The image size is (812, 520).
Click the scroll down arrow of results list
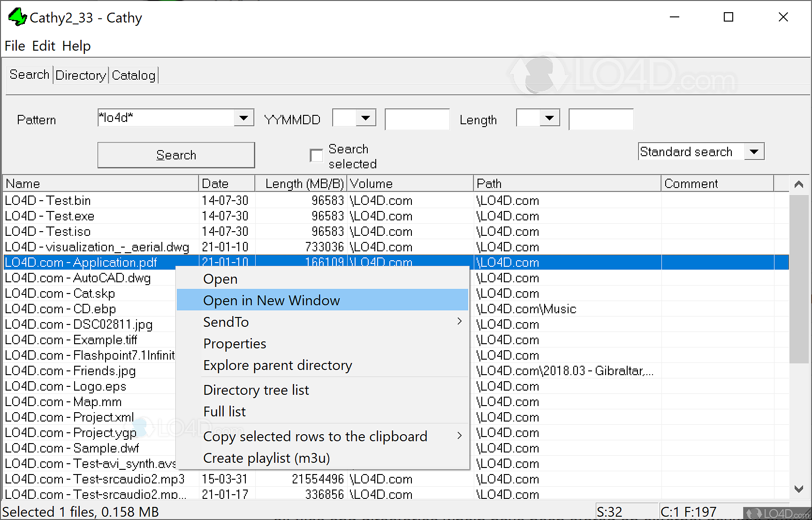click(x=798, y=489)
